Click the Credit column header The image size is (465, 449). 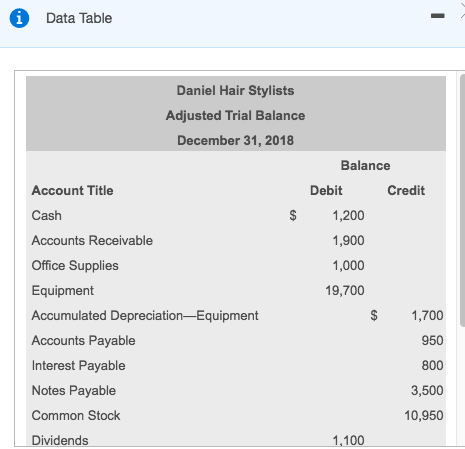[x=406, y=191]
